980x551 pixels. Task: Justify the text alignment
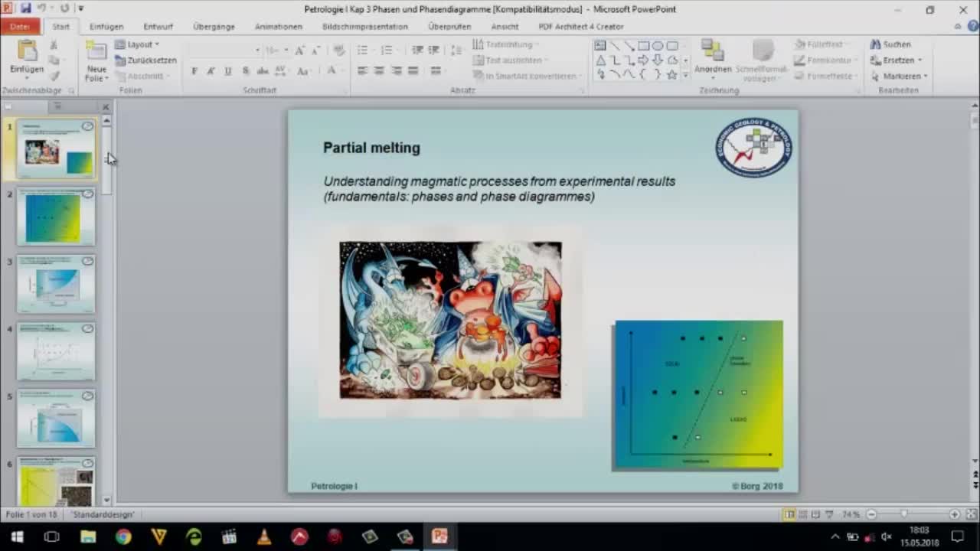coord(413,71)
